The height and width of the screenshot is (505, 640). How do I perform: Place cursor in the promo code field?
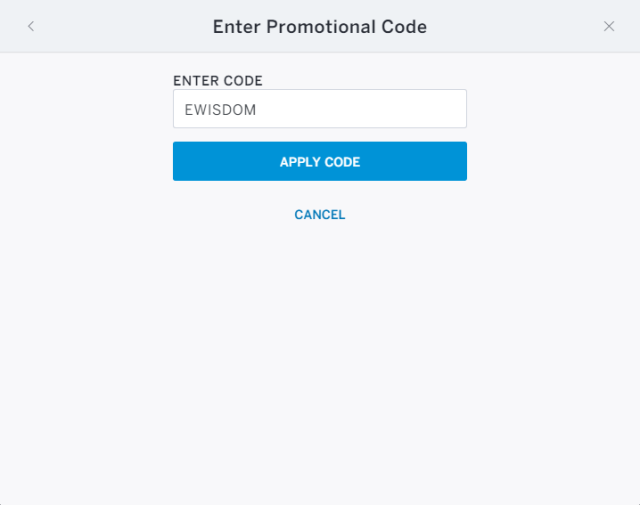[x=320, y=109]
